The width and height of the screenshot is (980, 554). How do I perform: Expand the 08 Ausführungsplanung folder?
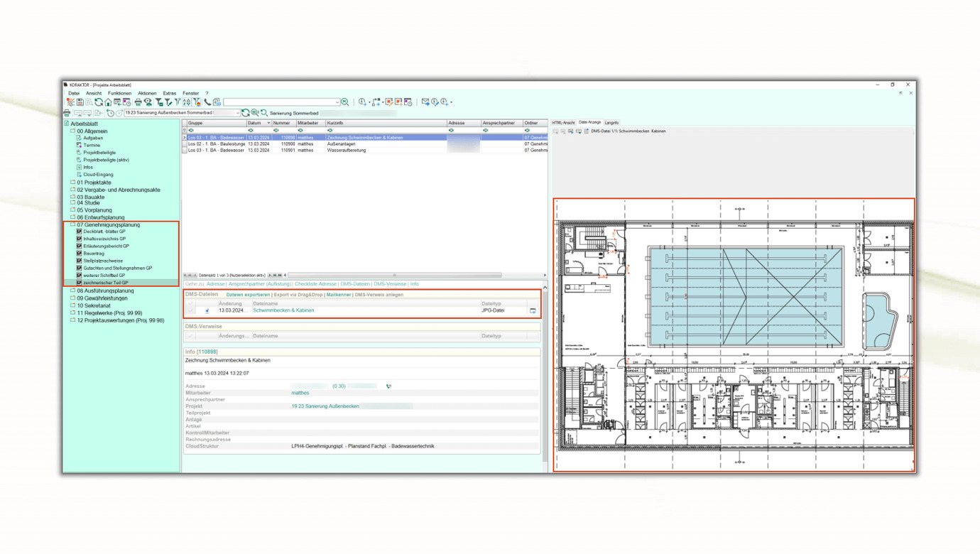click(72, 290)
